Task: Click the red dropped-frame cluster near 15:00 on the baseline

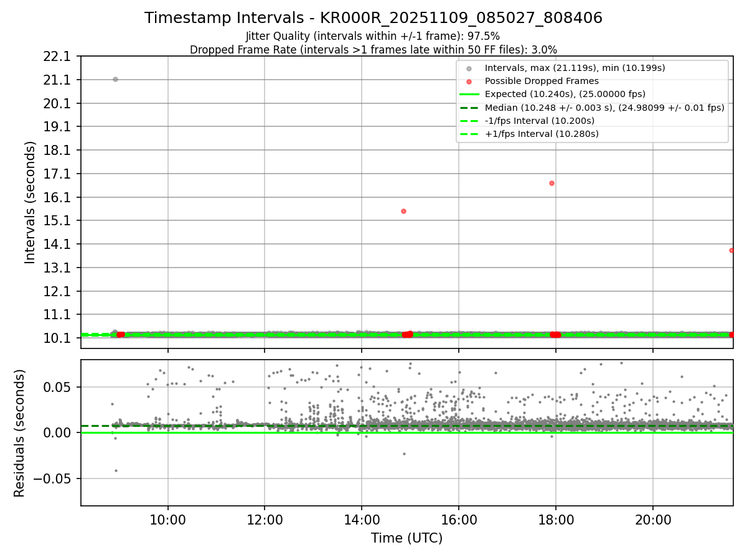Action: pyautogui.click(x=407, y=334)
